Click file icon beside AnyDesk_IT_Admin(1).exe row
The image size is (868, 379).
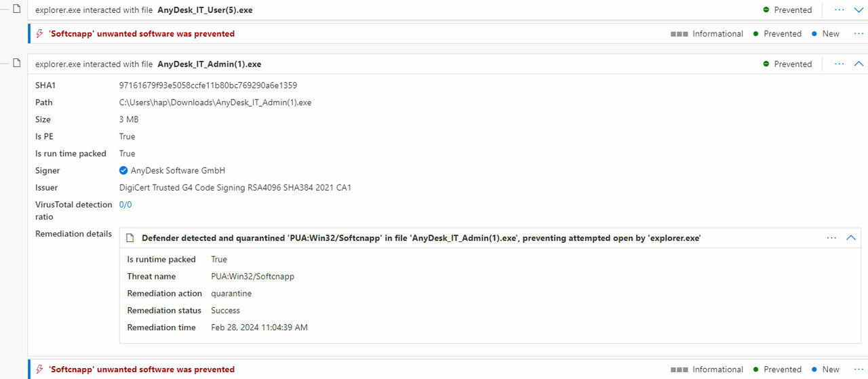coord(18,62)
